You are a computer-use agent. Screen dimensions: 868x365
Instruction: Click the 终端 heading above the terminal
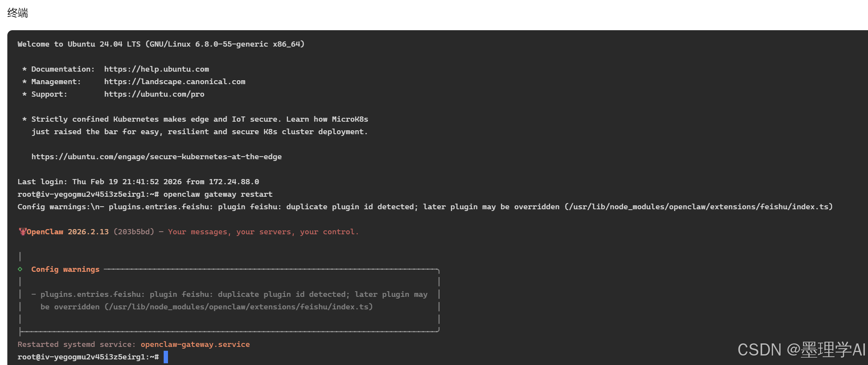point(18,13)
